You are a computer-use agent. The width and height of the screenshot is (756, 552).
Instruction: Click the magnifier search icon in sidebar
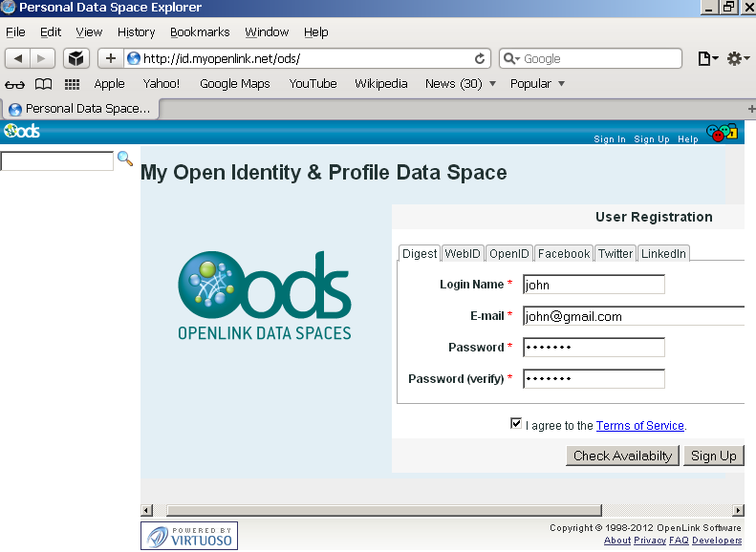coord(125,159)
